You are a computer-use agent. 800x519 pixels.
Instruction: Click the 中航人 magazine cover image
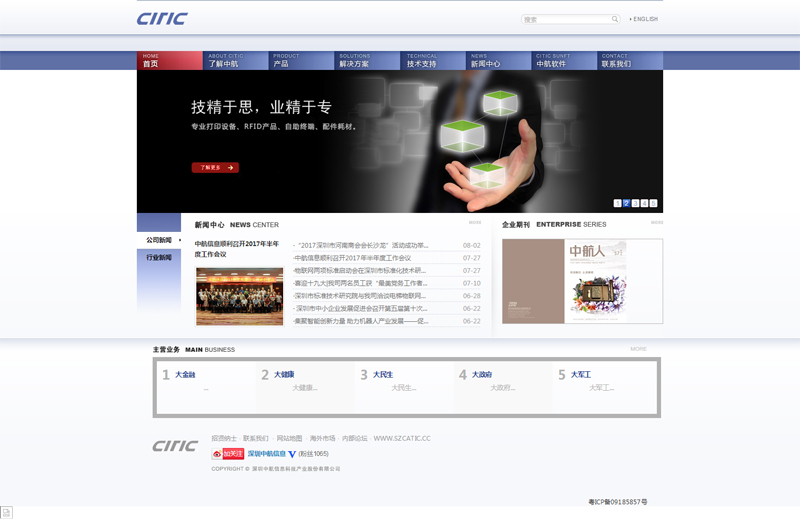click(582, 281)
